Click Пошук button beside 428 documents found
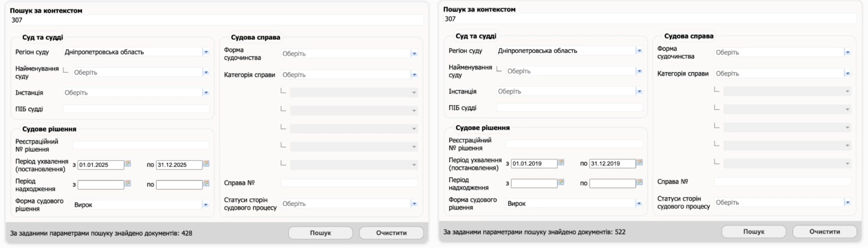 point(321,233)
